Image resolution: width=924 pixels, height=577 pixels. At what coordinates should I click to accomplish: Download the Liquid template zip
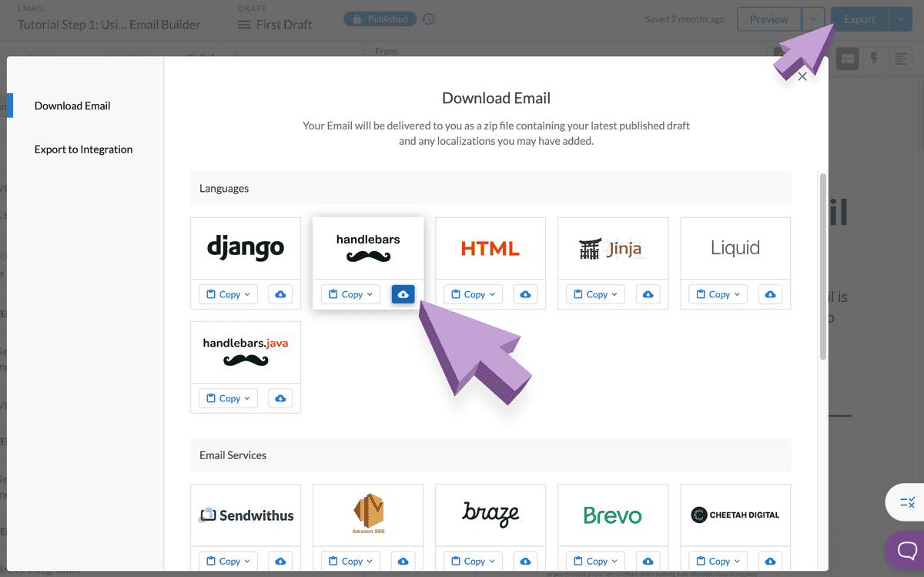(770, 294)
